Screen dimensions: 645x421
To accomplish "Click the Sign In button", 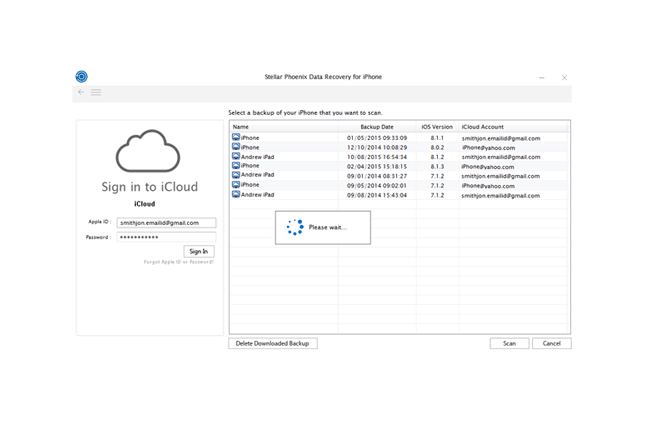I will pos(199,251).
